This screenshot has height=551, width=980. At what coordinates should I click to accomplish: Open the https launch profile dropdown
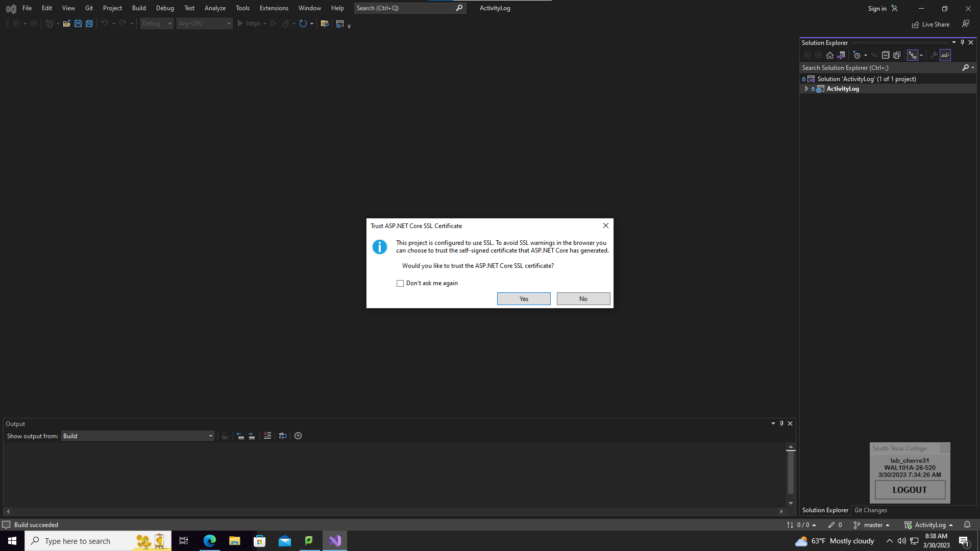pyautogui.click(x=265, y=23)
